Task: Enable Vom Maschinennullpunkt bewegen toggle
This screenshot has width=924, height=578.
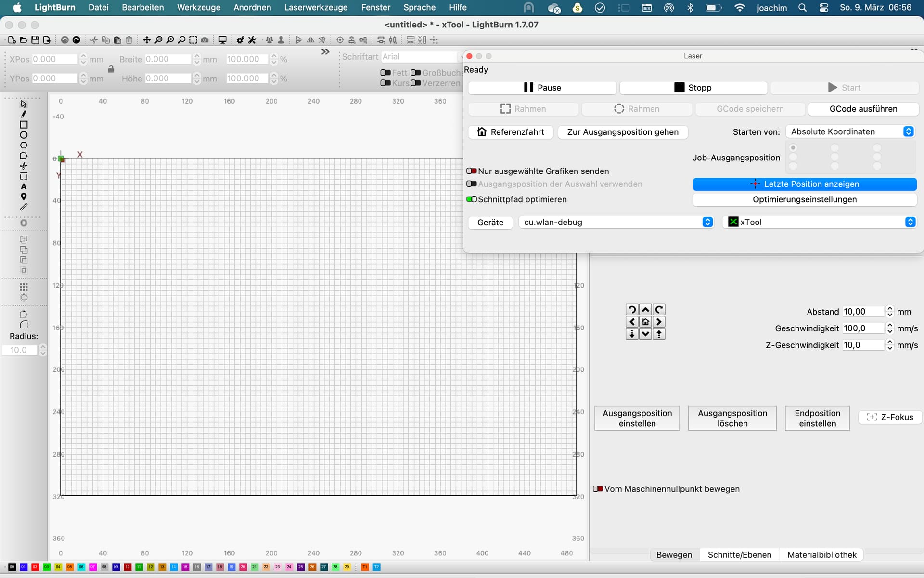Action: tap(598, 489)
